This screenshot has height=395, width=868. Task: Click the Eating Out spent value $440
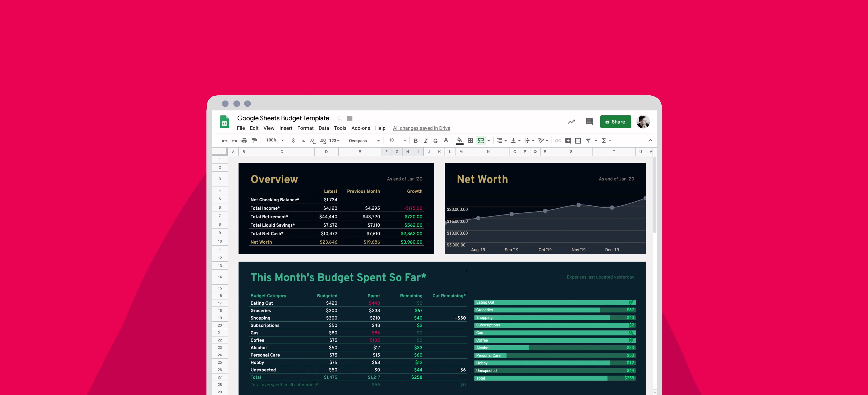tap(374, 303)
